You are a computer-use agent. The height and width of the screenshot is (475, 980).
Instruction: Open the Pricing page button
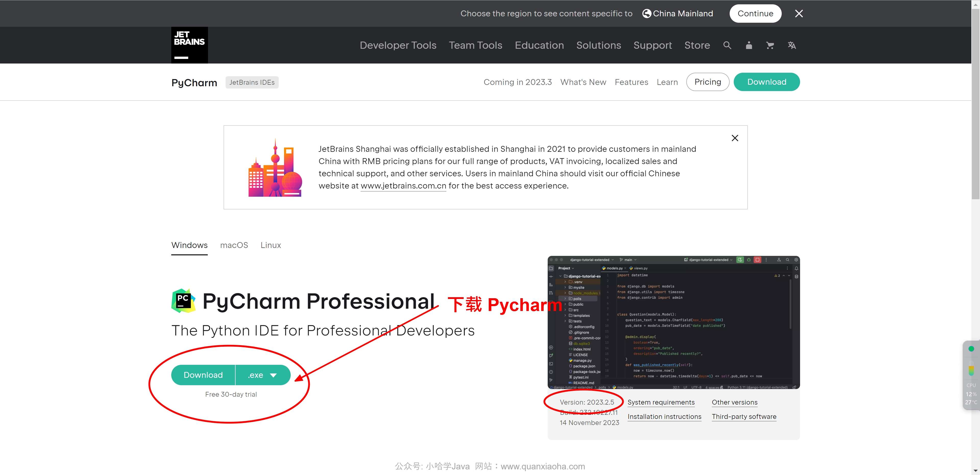coord(708,82)
